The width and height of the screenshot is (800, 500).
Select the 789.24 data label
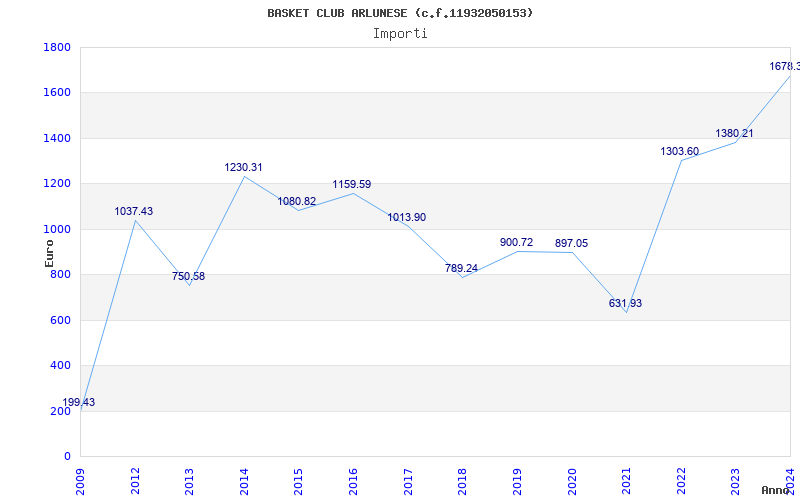click(x=461, y=268)
